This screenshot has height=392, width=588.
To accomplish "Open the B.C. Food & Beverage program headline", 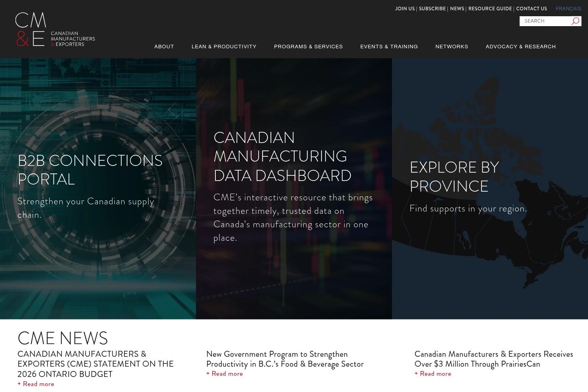I will pyautogui.click(x=285, y=359).
